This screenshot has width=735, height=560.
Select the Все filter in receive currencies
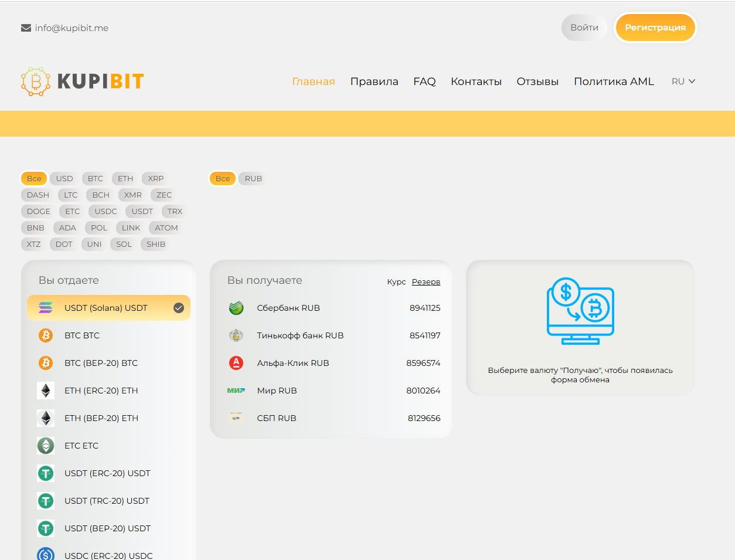pos(223,179)
